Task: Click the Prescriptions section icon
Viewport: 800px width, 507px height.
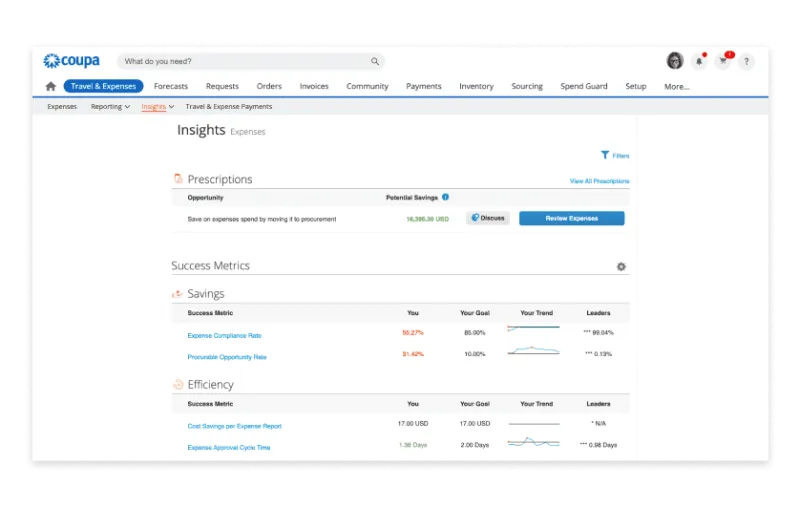Action: pyautogui.click(x=178, y=179)
